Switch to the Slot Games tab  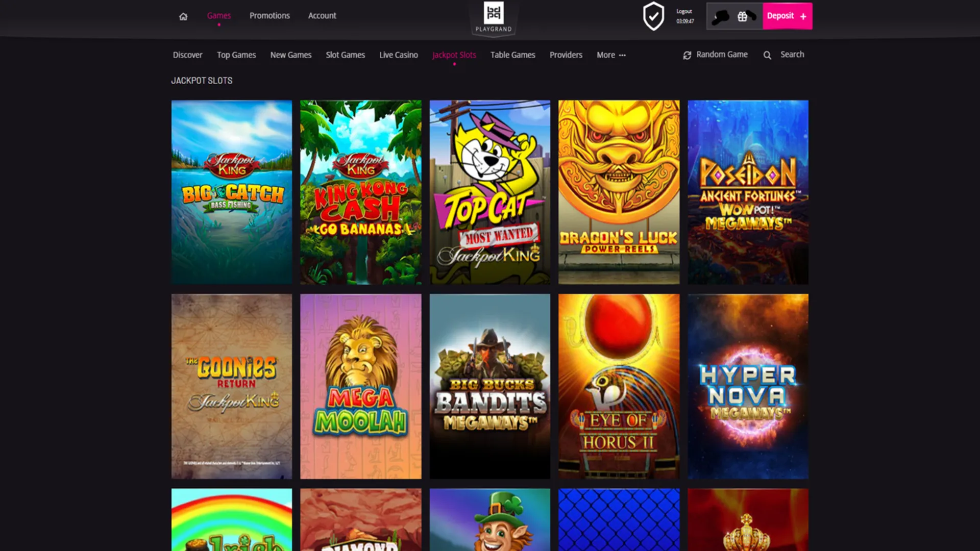346,55
